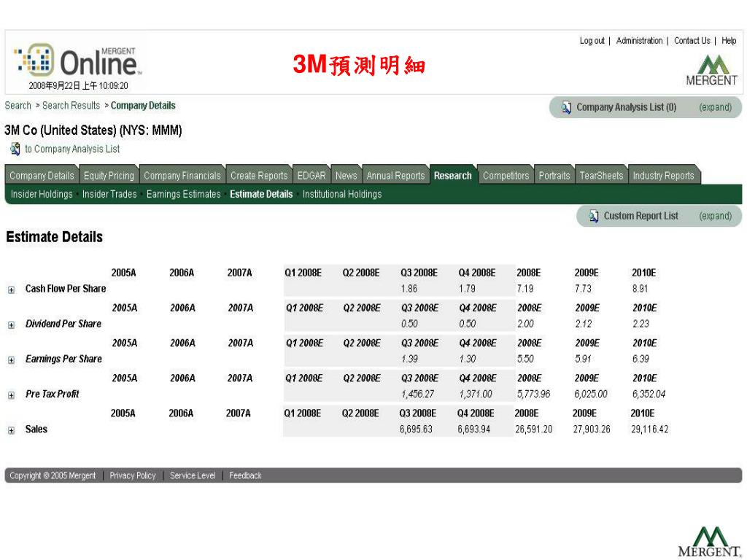747x560 pixels.
Task: Click the Log out link
Action: point(592,41)
